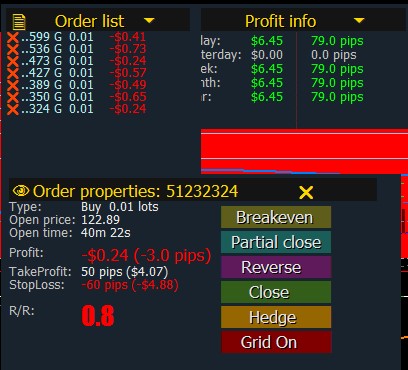Close order ..536 with its X icon

[x=13, y=49]
